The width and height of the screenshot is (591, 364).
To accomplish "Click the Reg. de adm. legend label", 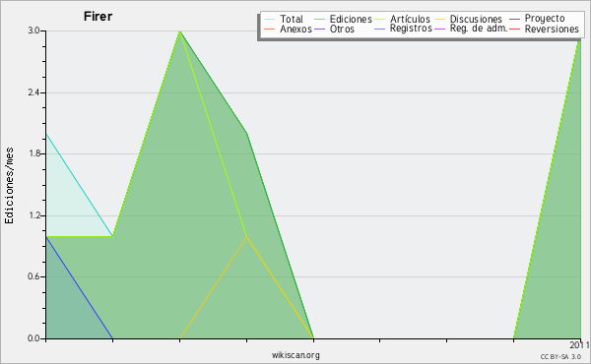I will 479,29.
